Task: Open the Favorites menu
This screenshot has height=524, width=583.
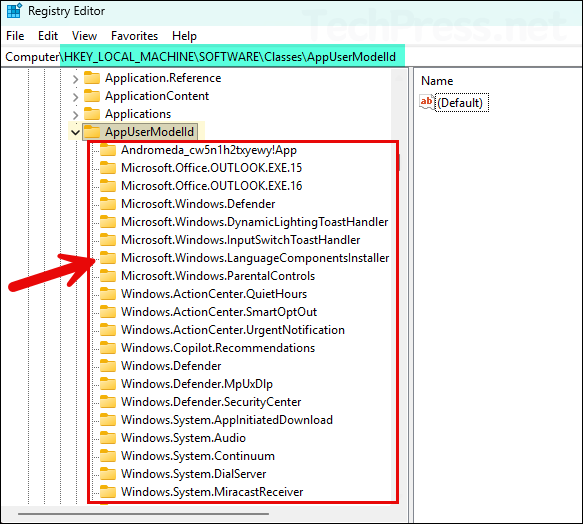Action: pyautogui.click(x=134, y=36)
